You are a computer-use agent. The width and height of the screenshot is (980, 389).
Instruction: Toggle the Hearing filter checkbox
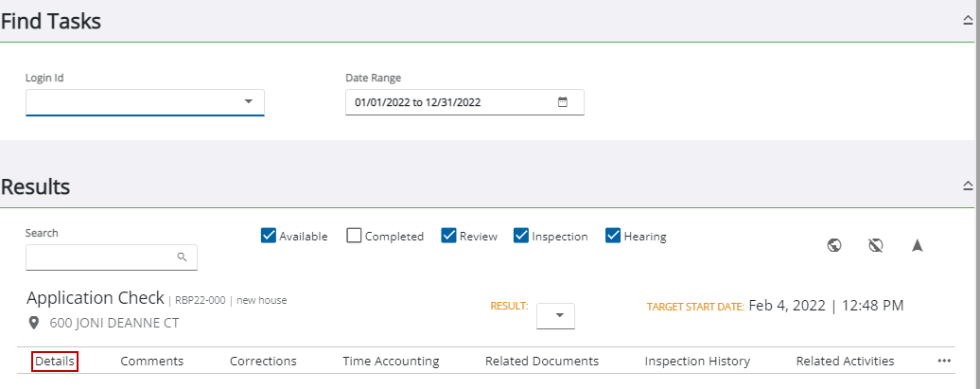(x=613, y=236)
